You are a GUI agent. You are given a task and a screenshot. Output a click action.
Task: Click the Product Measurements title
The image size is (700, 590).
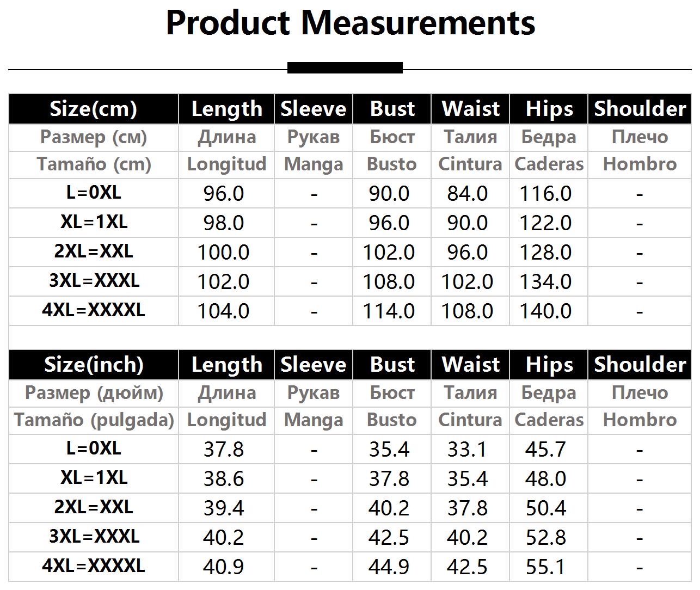coord(350,23)
